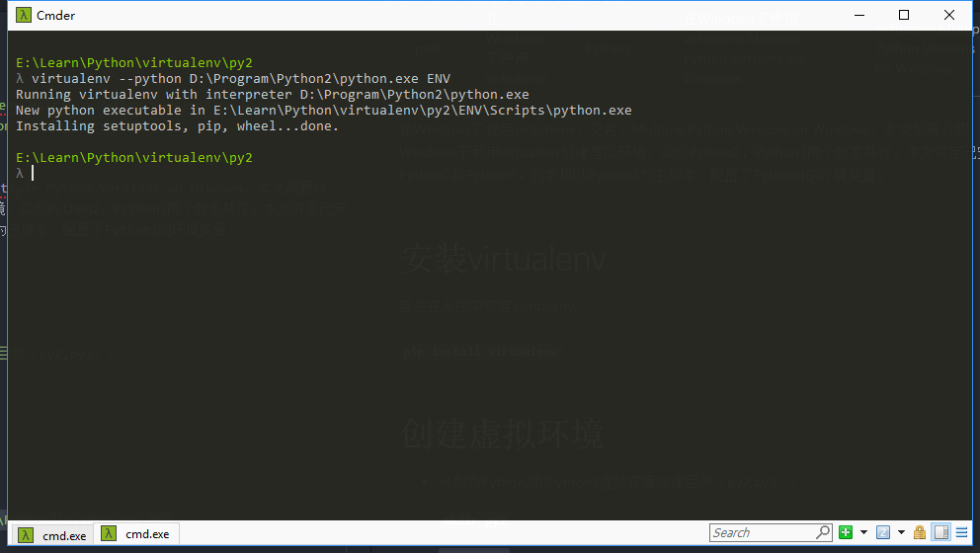This screenshot has height=553, width=980.
Task: Click the lambda icon on the first cmd.exe tab
Action: (26, 535)
